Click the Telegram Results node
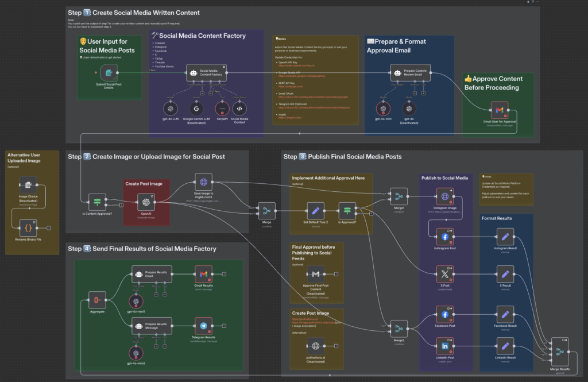Screen dimensions: 588x382 click(203, 325)
